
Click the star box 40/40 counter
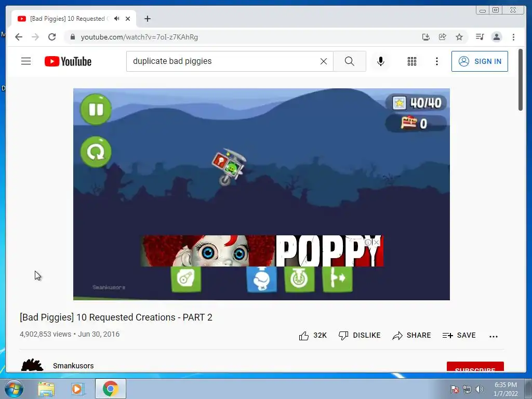(416, 102)
